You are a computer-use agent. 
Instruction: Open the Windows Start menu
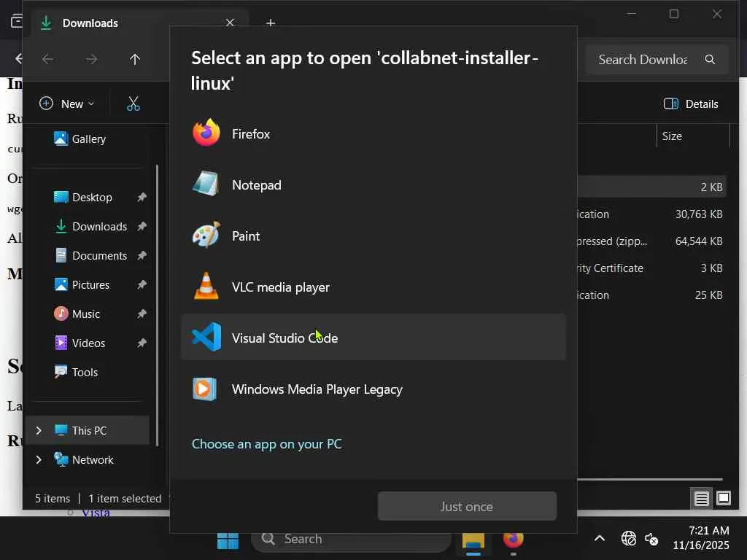coord(228,540)
